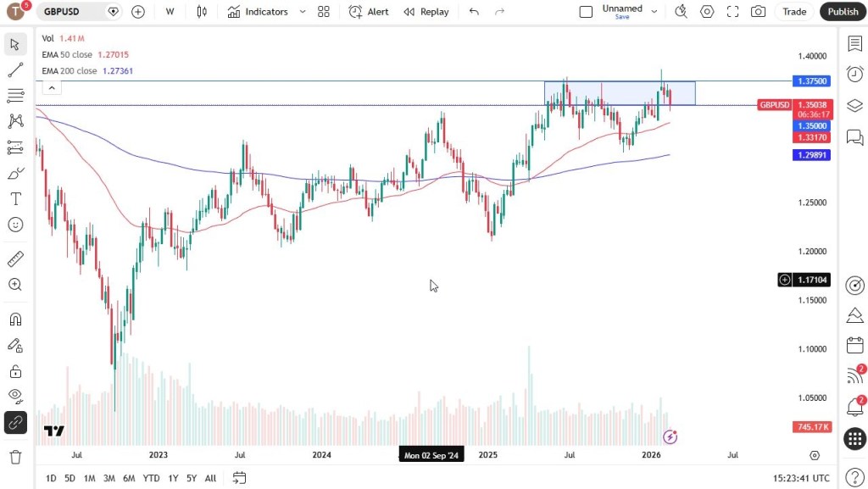The image size is (868, 489).
Task: Expand the Indicators favorites dropdown arrow
Action: [x=303, y=12]
